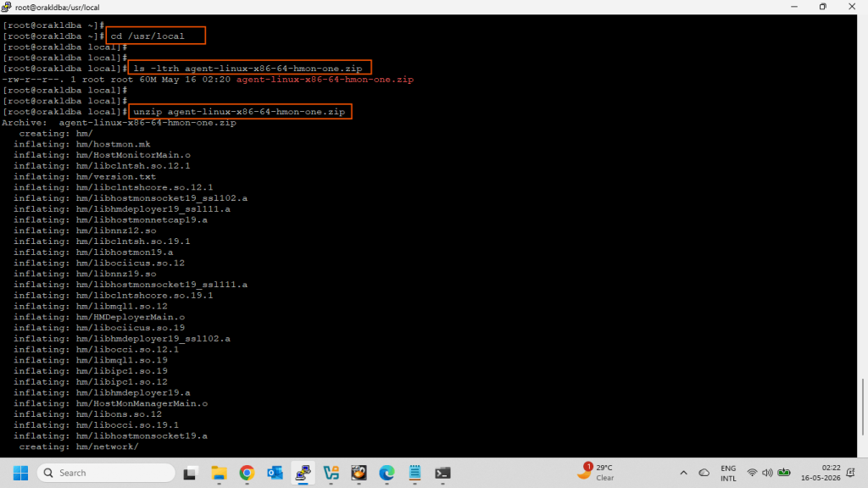
Task: Click the 'creating: hm/network/' line
Action: 79,446
